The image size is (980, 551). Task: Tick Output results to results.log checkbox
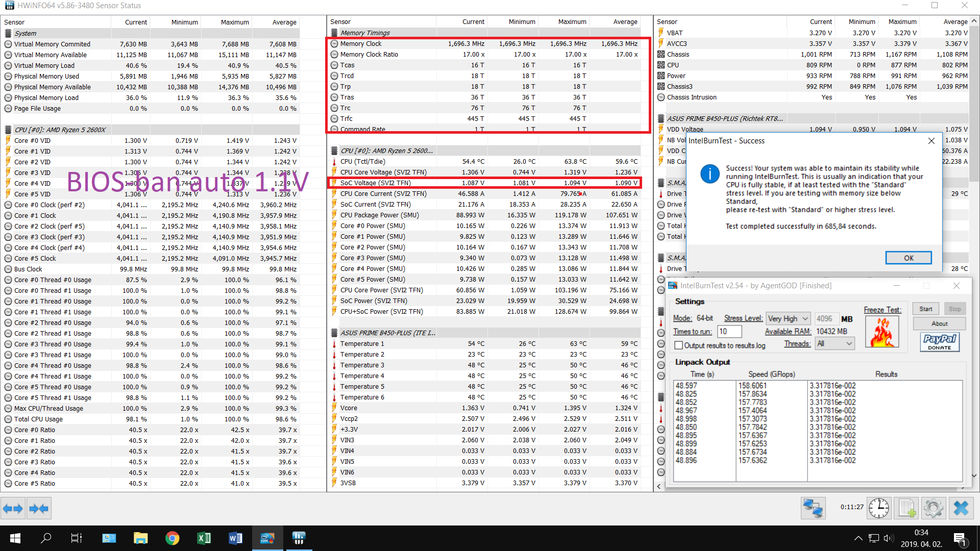[678, 345]
